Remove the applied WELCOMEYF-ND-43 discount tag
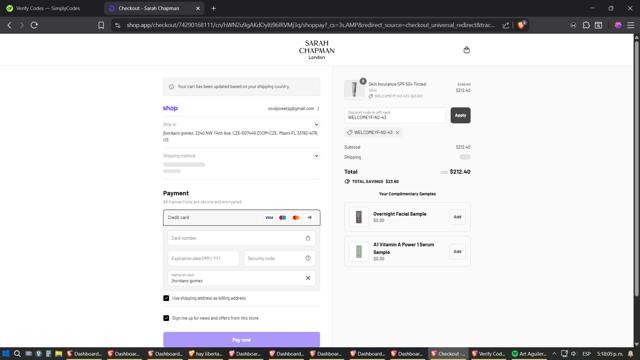The image size is (640, 360). tap(397, 133)
